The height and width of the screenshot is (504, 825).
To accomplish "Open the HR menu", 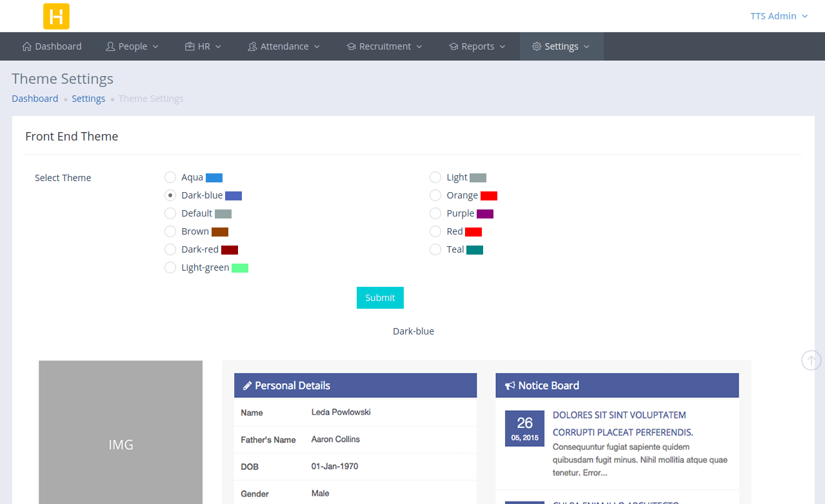I will click(x=203, y=46).
